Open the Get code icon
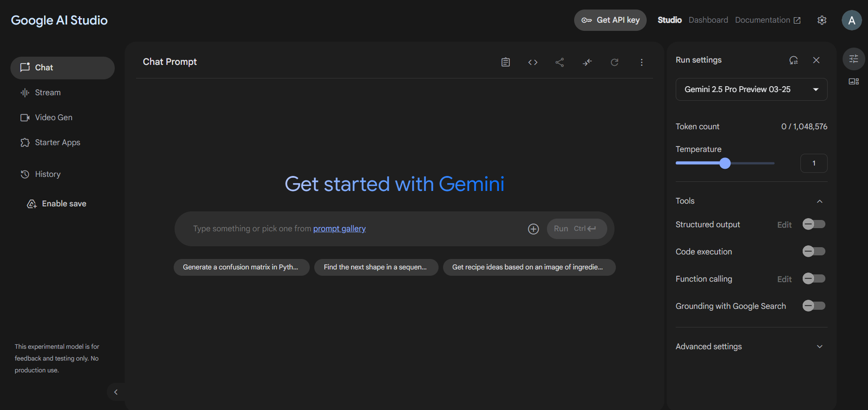This screenshot has height=410, width=868. point(533,62)
